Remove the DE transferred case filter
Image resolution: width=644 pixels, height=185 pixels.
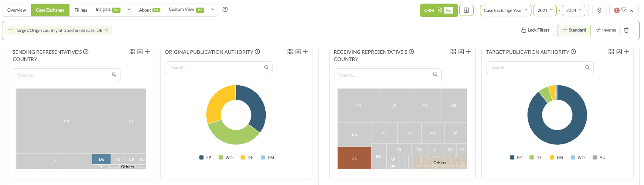(x=107, y=30)
